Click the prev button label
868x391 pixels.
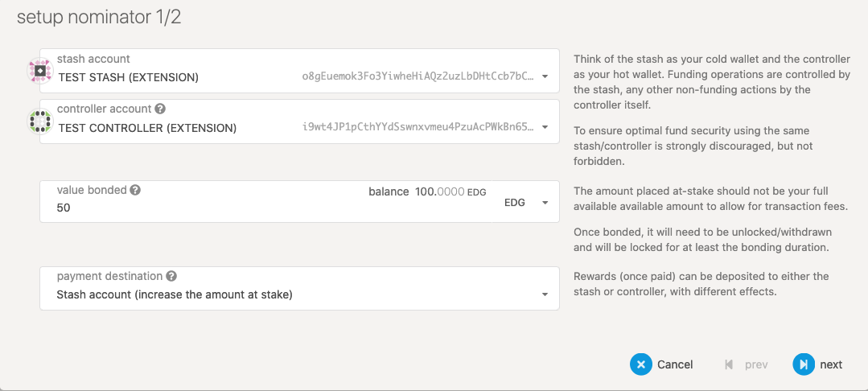tap(756, 364)
